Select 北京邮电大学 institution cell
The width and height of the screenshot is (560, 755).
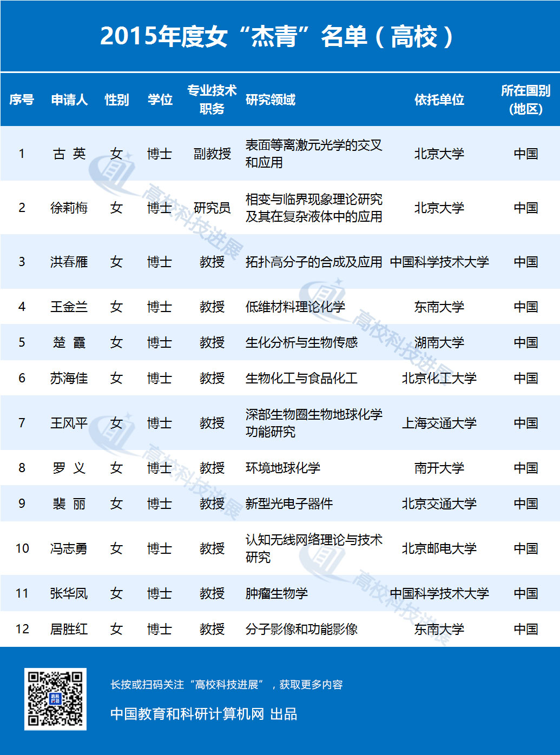[439, 549]
